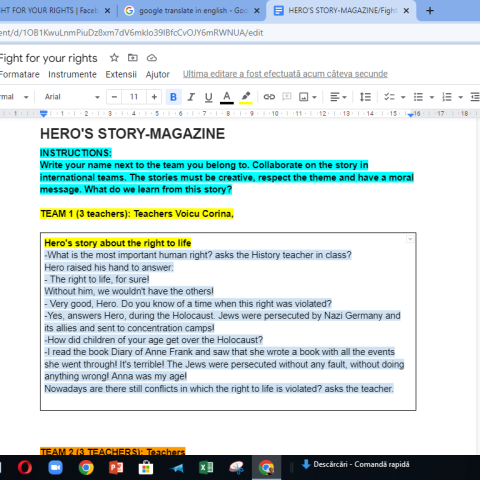Screen dimensions: 480x480
Task: Open the Arial font dropdown
Action: click(72, 97)
